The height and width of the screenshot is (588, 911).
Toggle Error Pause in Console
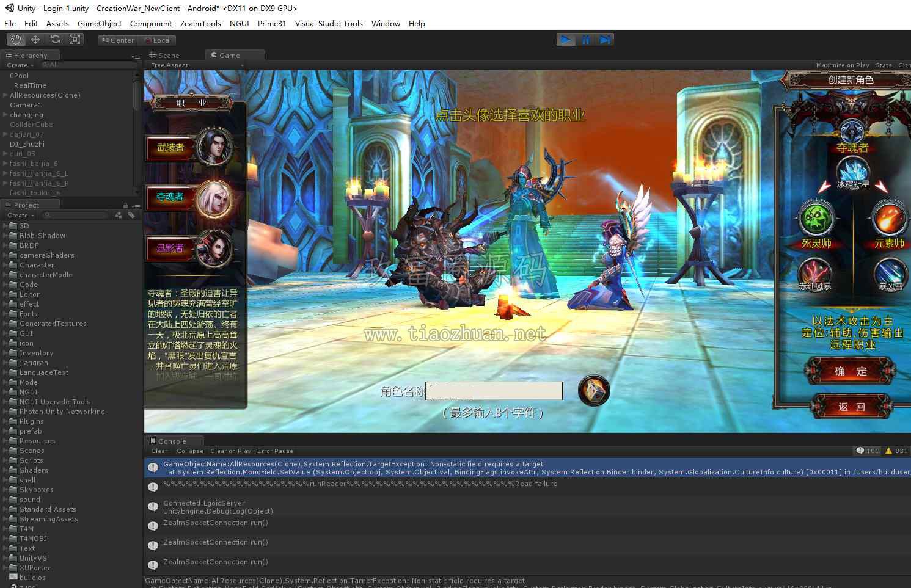tap(275, 451)
